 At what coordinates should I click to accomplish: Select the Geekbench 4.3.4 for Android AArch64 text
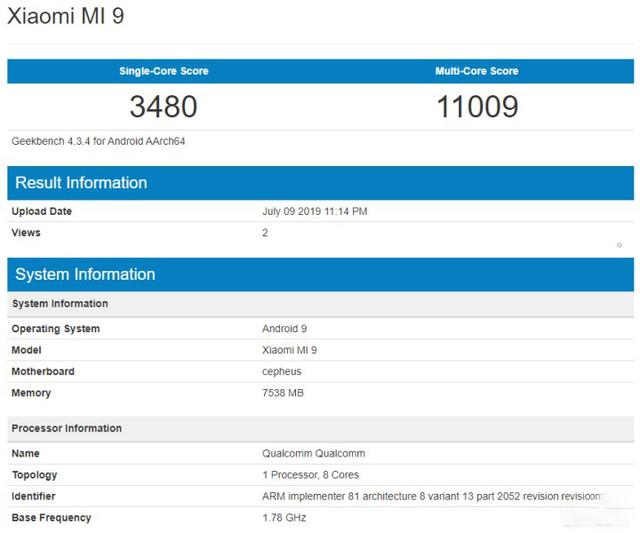98,141
